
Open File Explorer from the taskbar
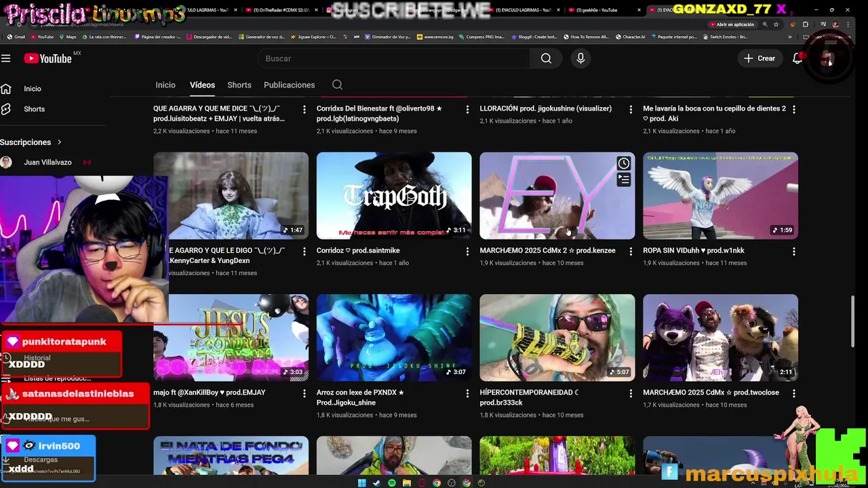(406, 483)
